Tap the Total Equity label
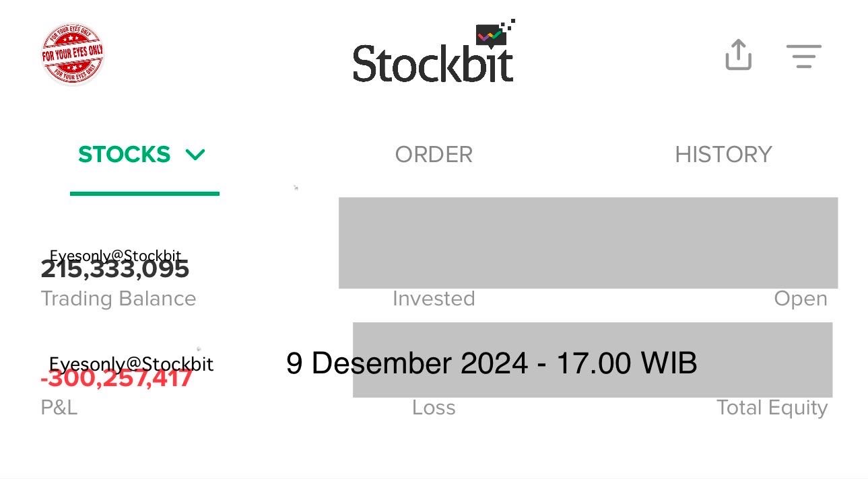Screen dimensions: 868x479 [x=772, y=408]
